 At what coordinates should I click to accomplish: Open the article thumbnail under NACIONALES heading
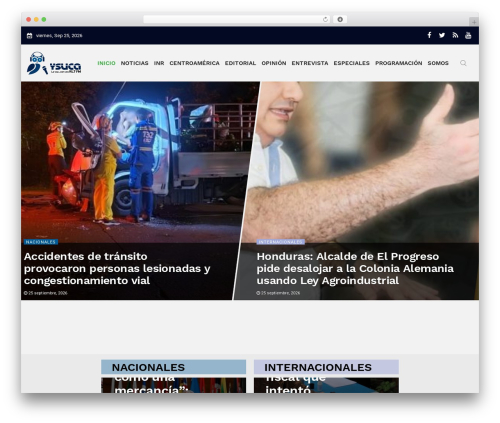[x=173, y=385]
